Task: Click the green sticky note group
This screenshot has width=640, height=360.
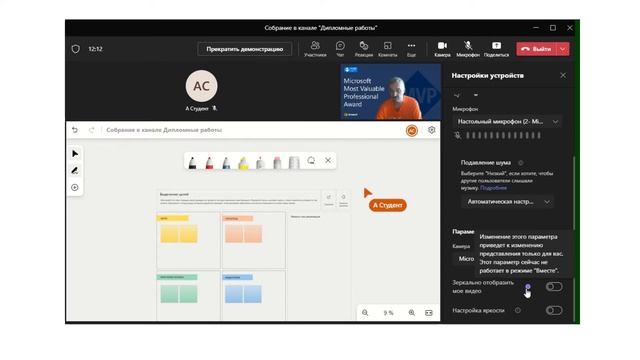Action: tap(179, 294)
